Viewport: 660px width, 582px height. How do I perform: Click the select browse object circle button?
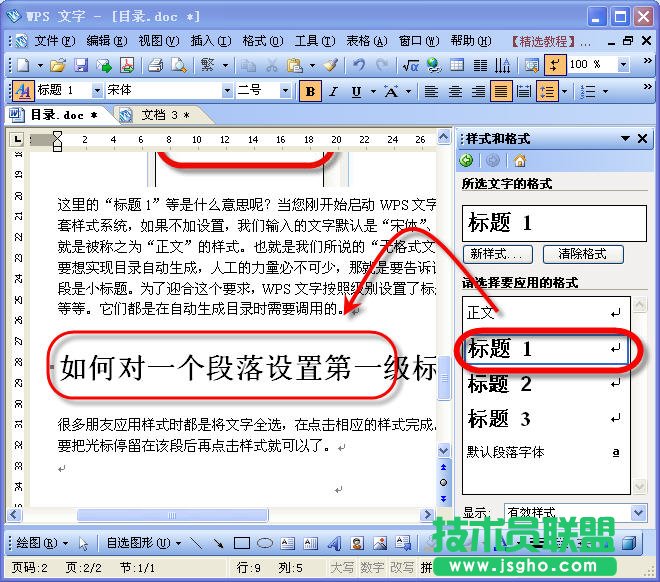click(x=443, y=483)
